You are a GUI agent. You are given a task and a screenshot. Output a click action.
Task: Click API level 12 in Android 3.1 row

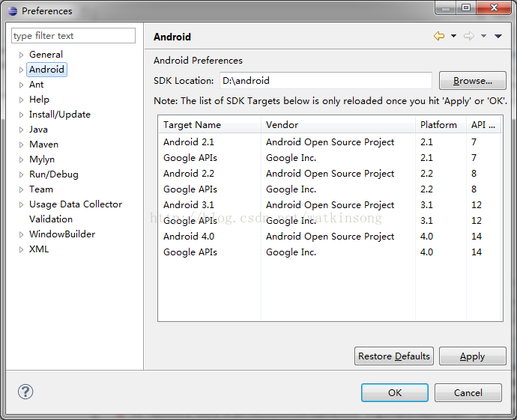click(x=477, y=205)
